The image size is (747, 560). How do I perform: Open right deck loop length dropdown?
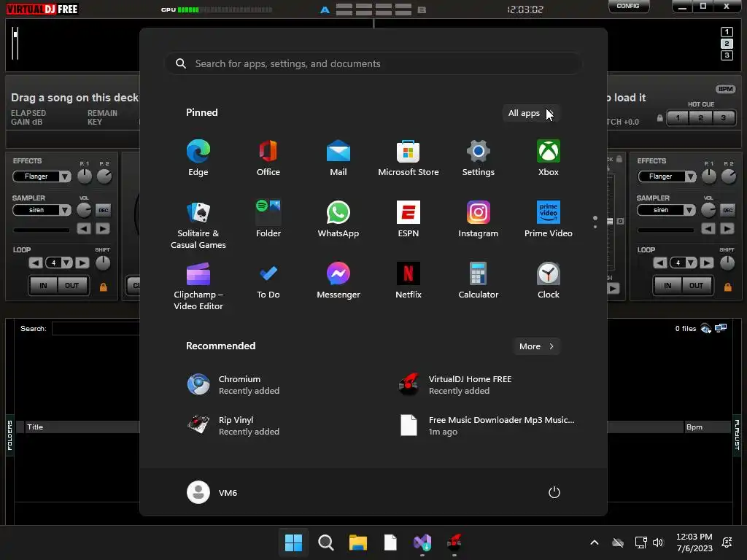click(x=691, y=262)
